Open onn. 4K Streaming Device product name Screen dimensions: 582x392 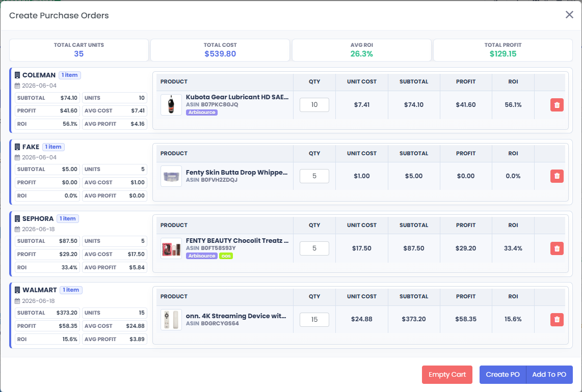pos(236,316)
